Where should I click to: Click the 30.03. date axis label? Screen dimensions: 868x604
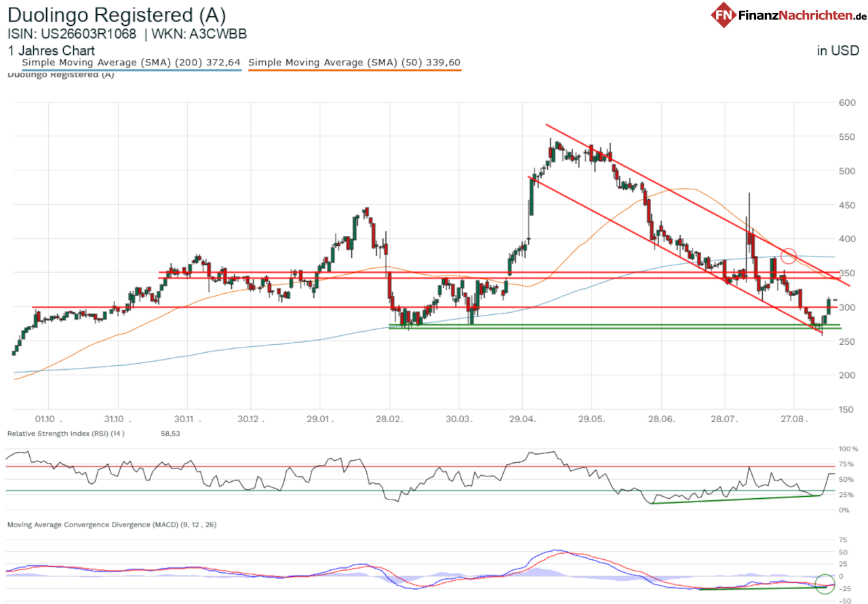pyautogui.click(x=458, y=419)
